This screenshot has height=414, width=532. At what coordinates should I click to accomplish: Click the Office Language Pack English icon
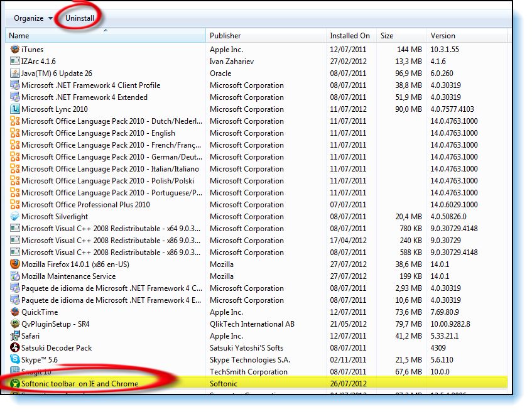(15, 133)
